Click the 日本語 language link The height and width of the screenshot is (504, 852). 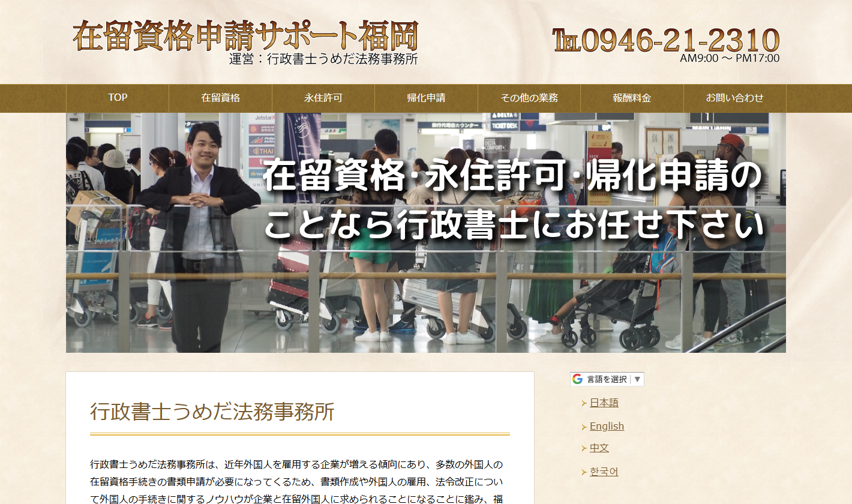pos(605,403)
